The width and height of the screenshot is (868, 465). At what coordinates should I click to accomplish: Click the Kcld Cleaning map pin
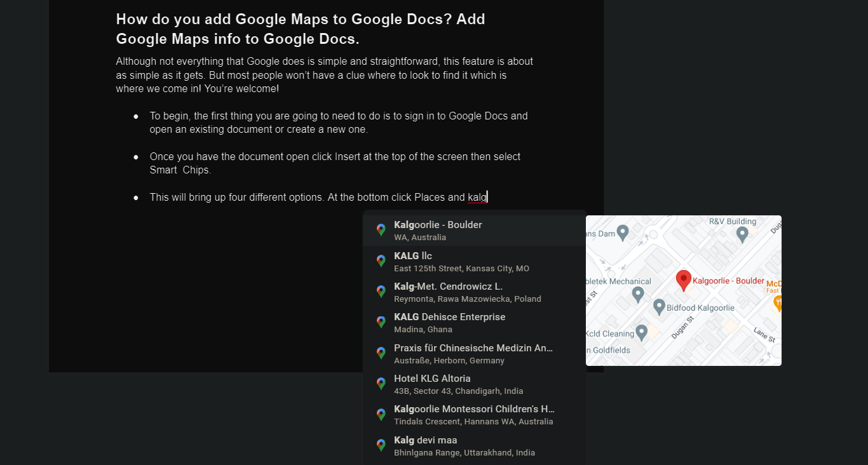coord(642,332)
